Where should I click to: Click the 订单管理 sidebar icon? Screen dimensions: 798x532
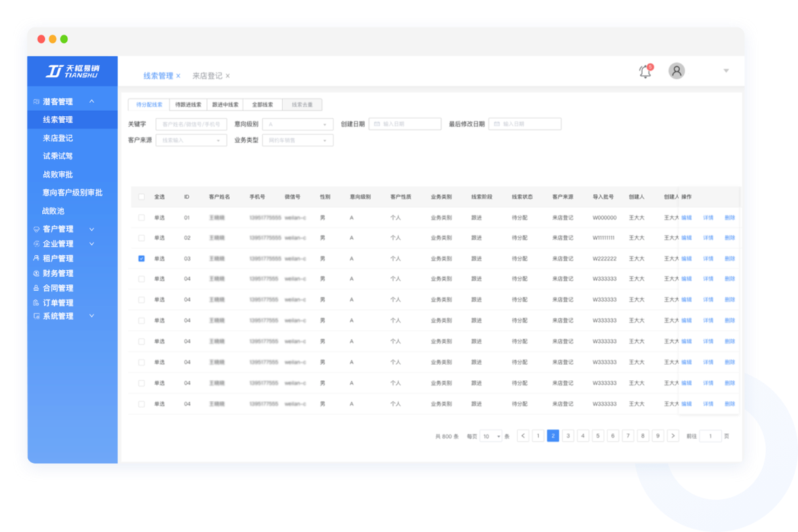tap(36, 303)
